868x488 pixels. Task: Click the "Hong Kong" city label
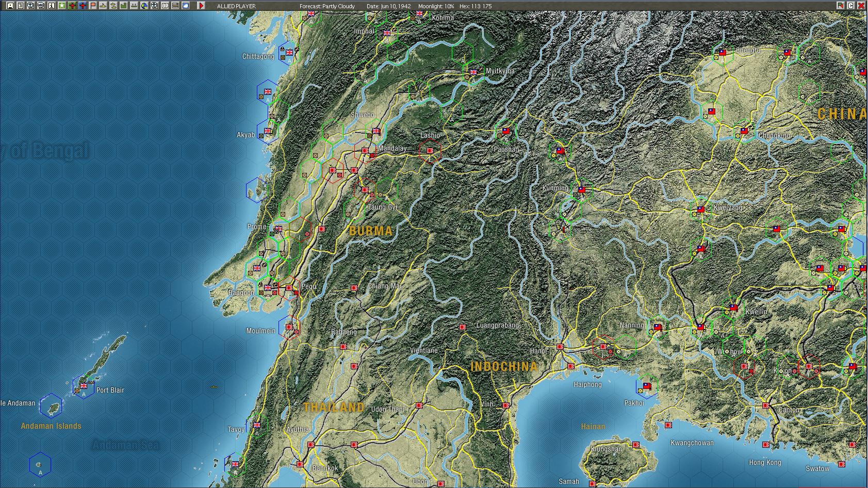(765, 462)
